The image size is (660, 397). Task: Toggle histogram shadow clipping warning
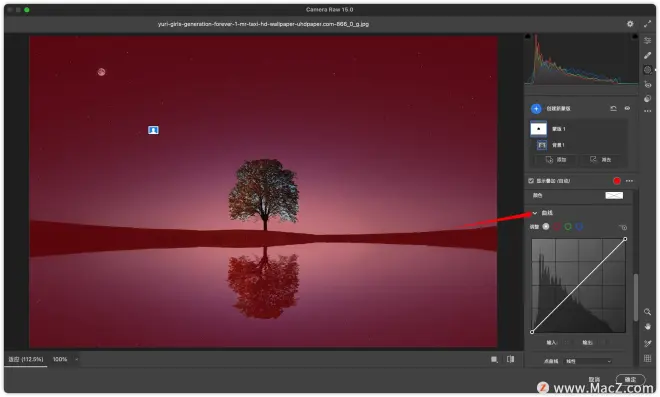(x=528, y=37)
